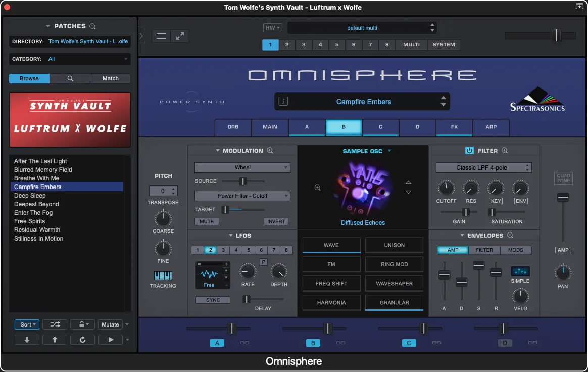The height and width of the screenshot is (372, 588).
Task: Open the Wheel modulation source dropdown
Action: coord(242,167)
